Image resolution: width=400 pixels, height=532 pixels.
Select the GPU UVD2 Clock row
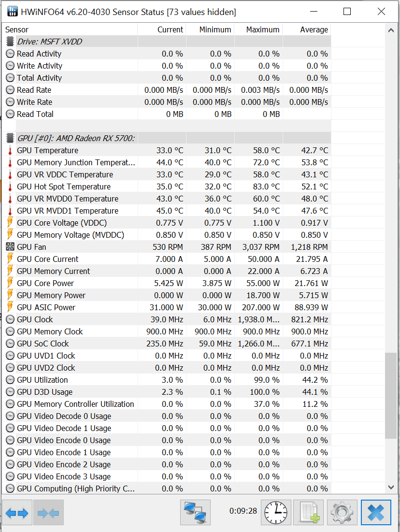167,368
